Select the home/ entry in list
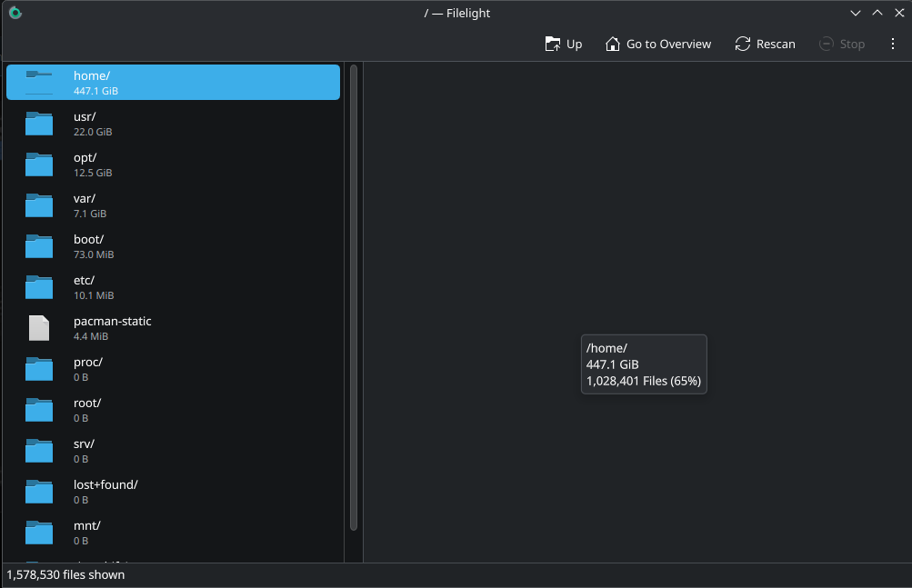This screenshot has width=912, height=588. pyautogui.click(x=173, y=82)
